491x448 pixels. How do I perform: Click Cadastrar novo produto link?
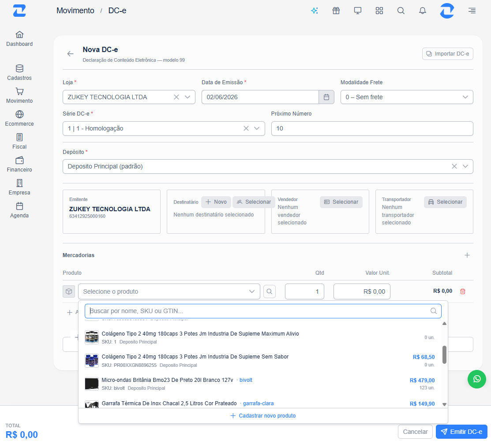pos(263,416)
